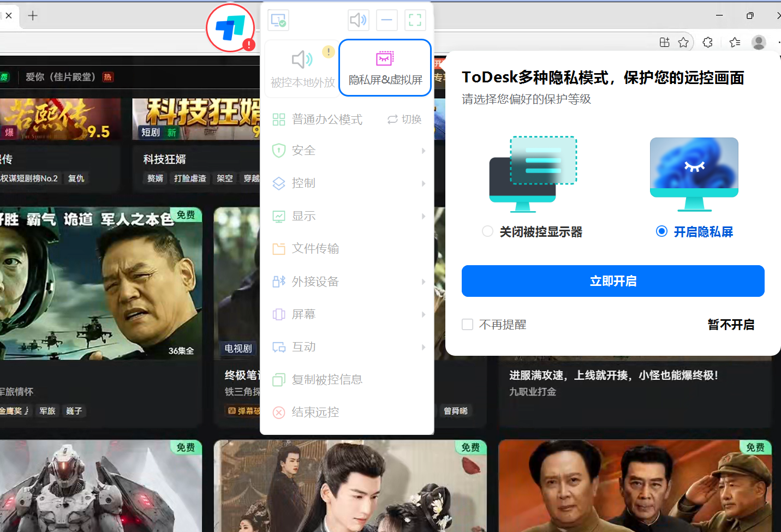Viewport: 781px width, 532px height.
Task: Click the browser favorites star icon
Action: coord(683,42)
